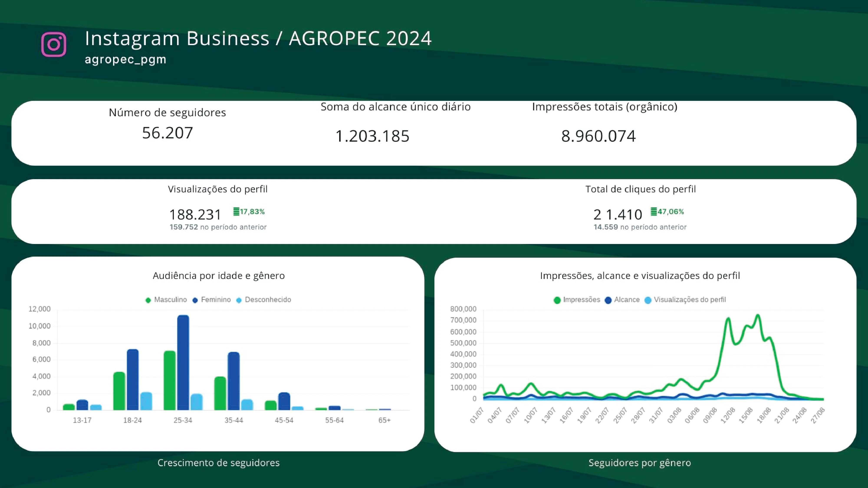Viewport: 868px width, 488px height.
Task: Click the profile clicks value 21.410
Action: pyautogui.click(x=618, y=215)
